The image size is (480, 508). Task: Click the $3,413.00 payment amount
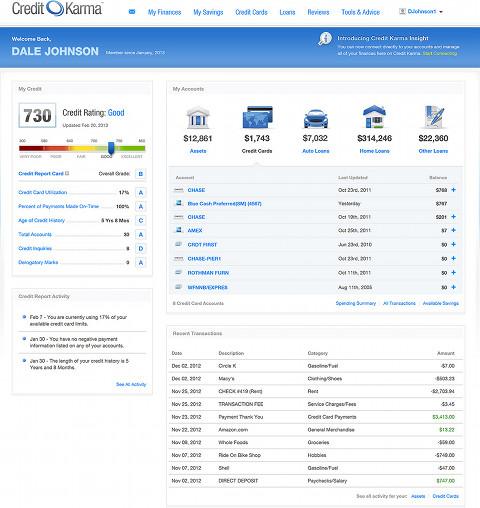pos(443,417)
